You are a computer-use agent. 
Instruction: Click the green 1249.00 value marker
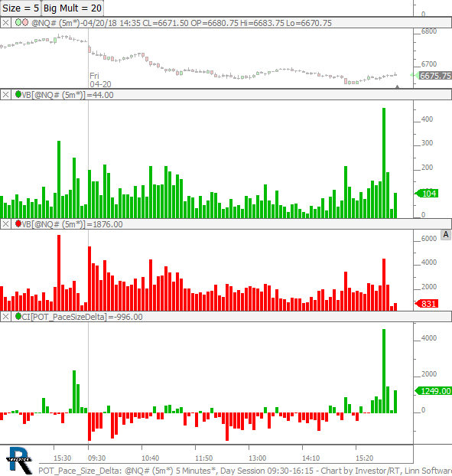click(433, 391)
